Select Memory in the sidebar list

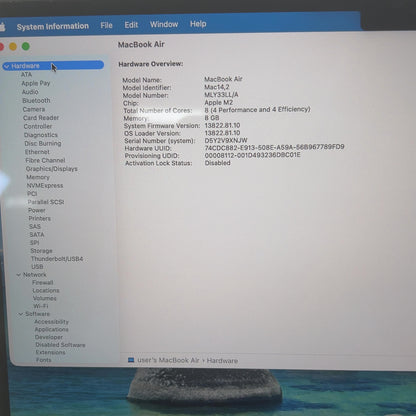click(38, 177)
